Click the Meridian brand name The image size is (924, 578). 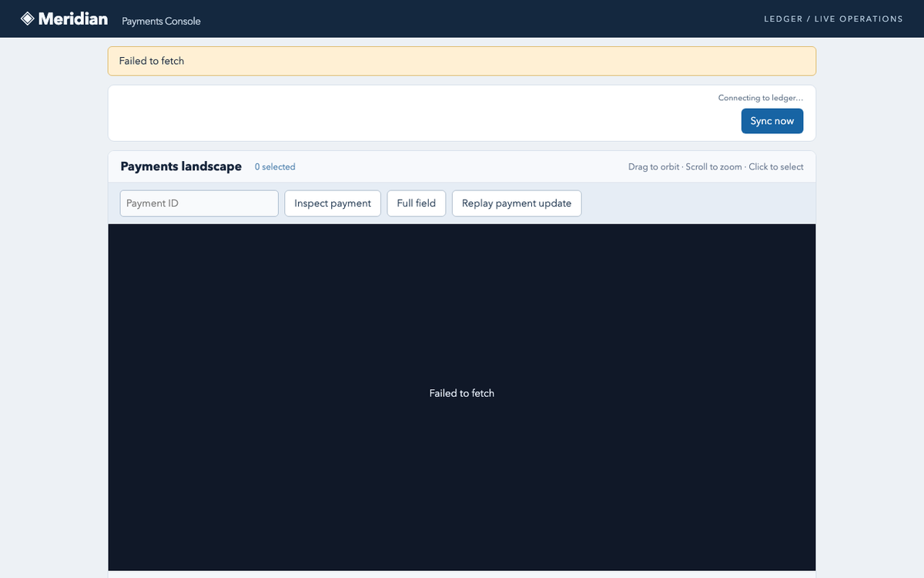[x=73, y=18]
